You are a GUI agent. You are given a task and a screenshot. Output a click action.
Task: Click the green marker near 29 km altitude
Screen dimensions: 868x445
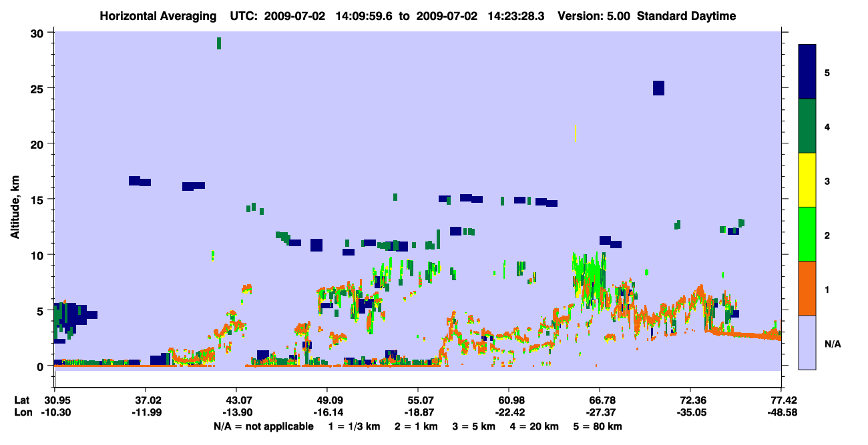(x=219, y=43)
